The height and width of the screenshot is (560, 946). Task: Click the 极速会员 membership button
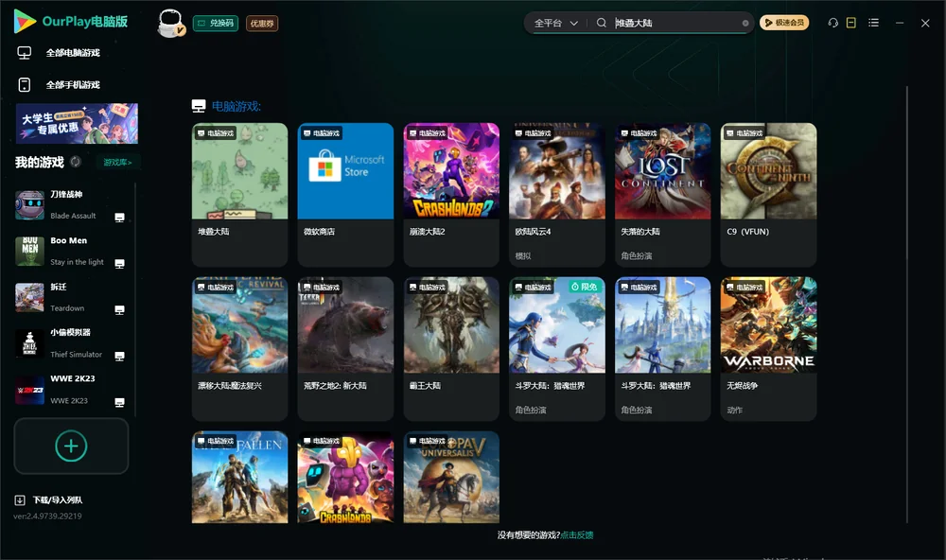(784, 23)
